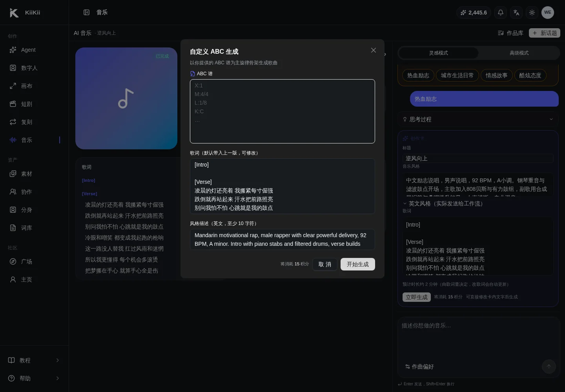565x392 pixels.
Task: Click the 协作 collaboration icon
Action: tap(13, 192)
